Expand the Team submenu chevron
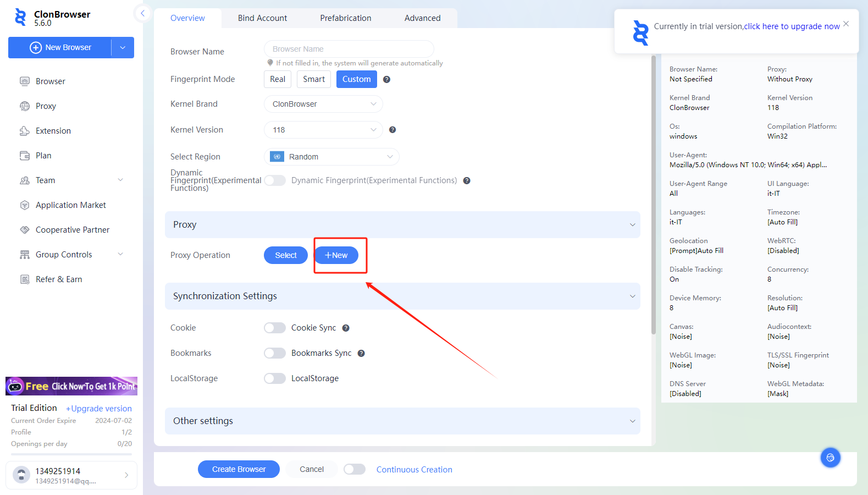The height and width of the screenshot is (495, 868). [x=120, y=180]
